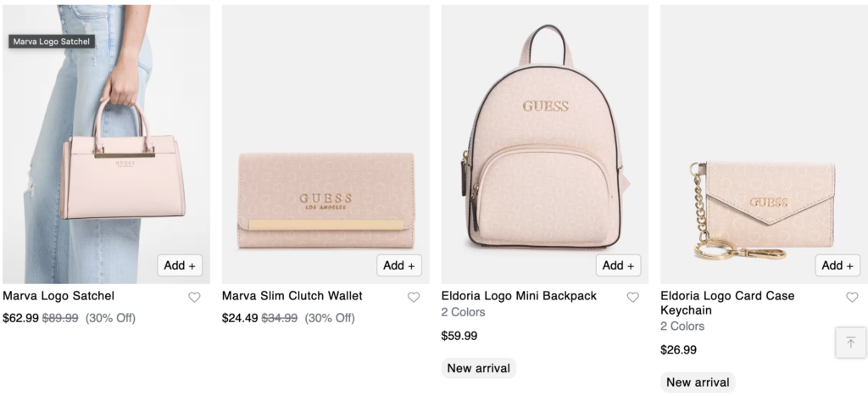This screenshot has width=868, height=396.
Task: Click the satchel product photo with model
Action: click(106, 144)
